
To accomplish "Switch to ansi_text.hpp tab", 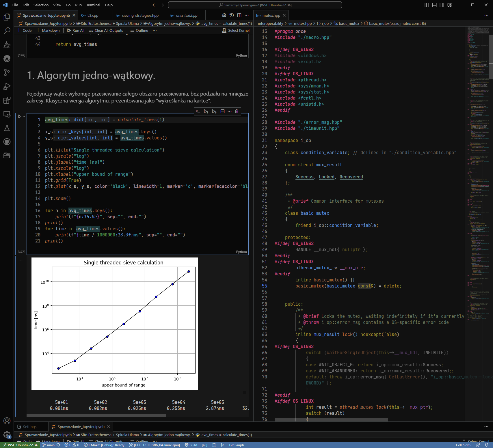I will (x=187, y=15).
